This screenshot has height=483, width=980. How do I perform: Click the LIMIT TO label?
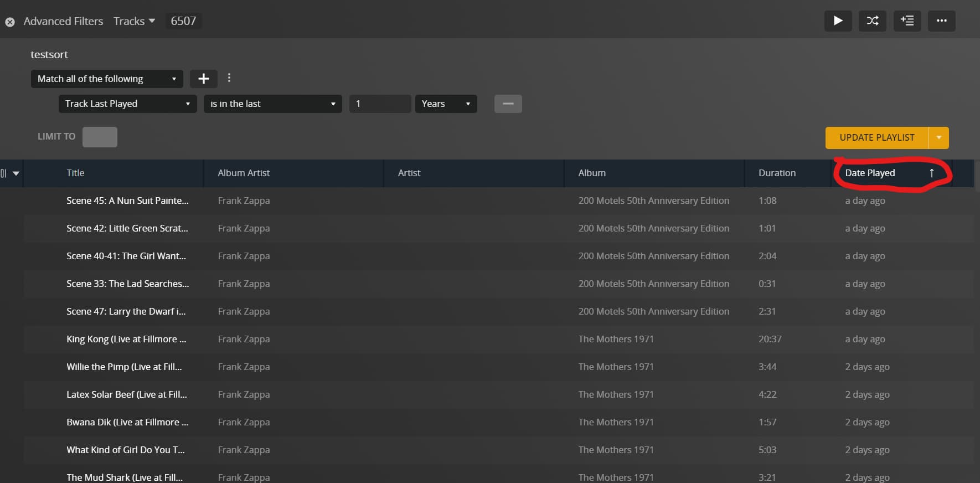56,136
